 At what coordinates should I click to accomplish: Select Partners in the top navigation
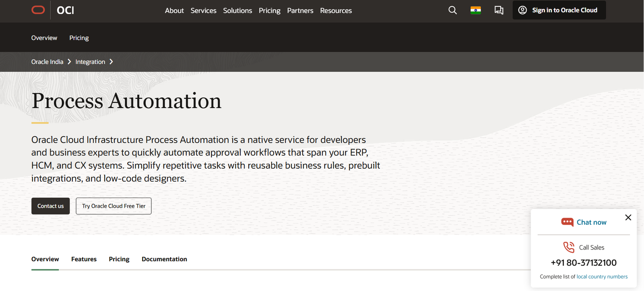pyautogui.click(x=300, y=10)
